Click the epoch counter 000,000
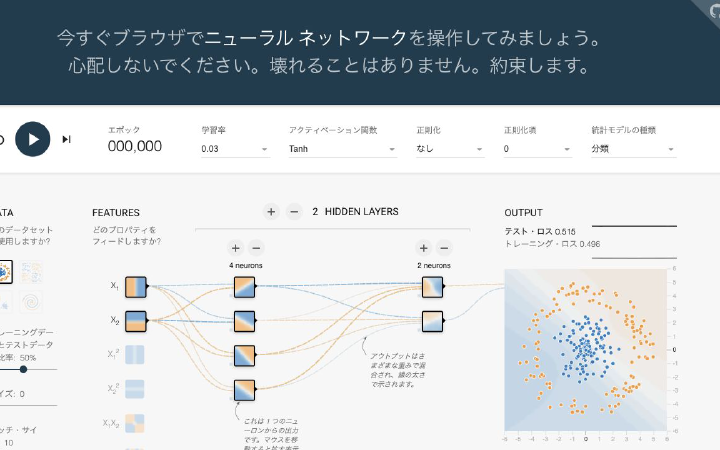The image size is (720, 450). tap(135, 146)
